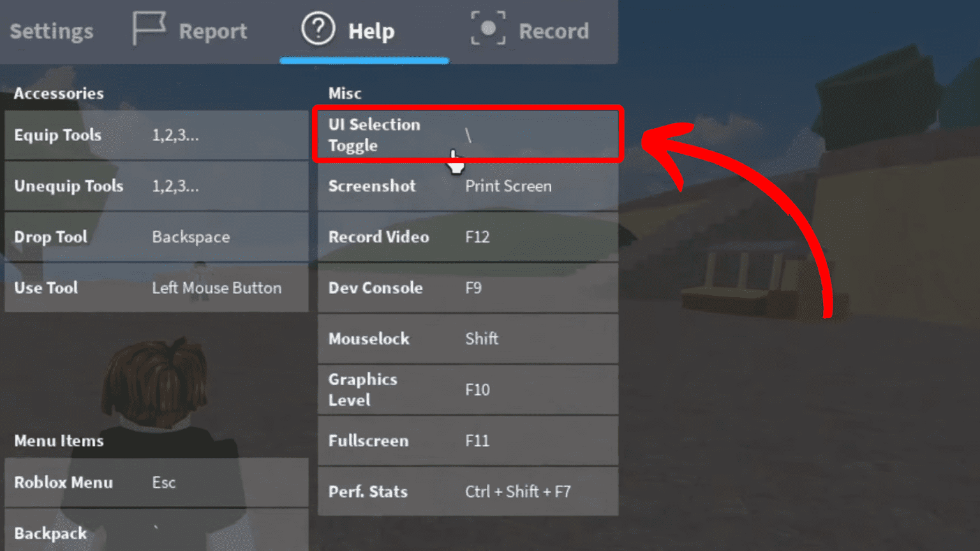Select the Report tab label
Image resolution: width=980 pixels, height=551 pixels.
213,31
